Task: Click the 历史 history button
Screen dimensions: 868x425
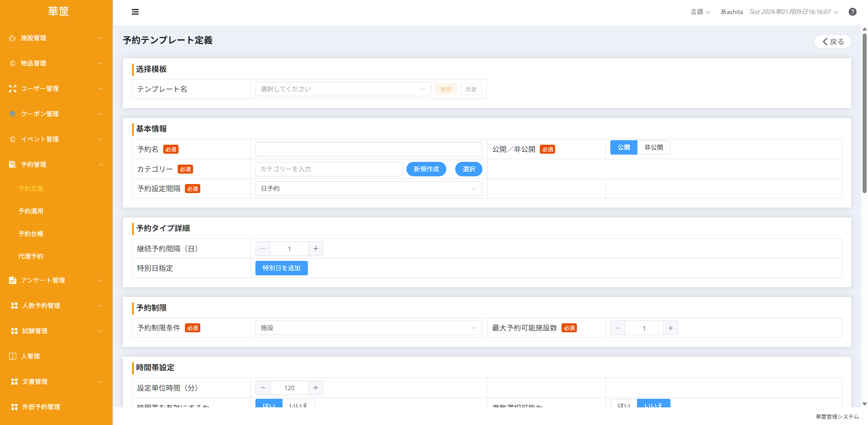Action: point(471,89)
